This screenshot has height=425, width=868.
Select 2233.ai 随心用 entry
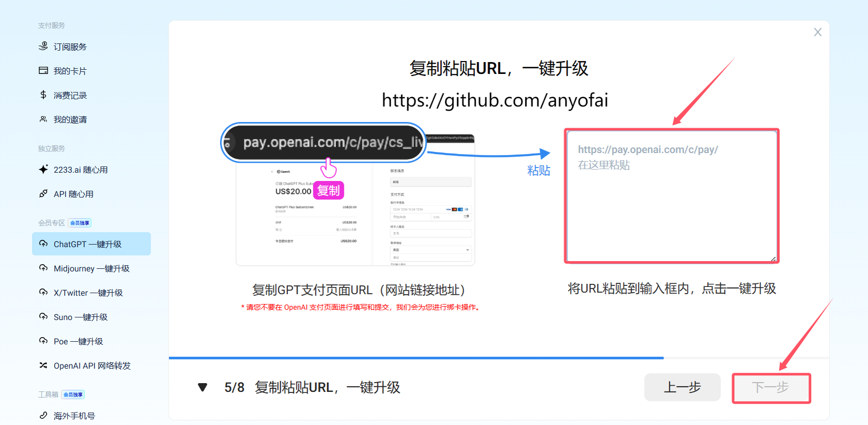point(92,170)
